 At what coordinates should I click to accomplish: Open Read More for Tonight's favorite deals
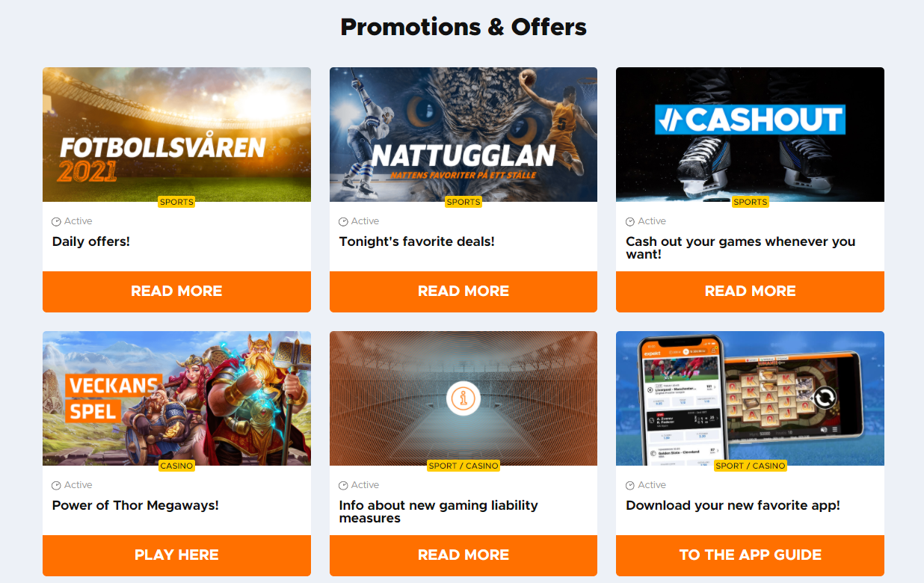click(463, 291)
